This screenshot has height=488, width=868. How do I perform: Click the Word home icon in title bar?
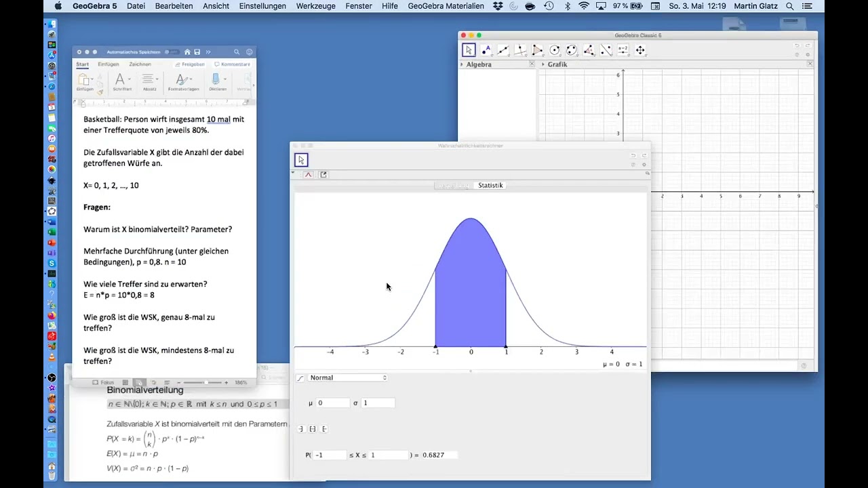(x=187, y=52)
